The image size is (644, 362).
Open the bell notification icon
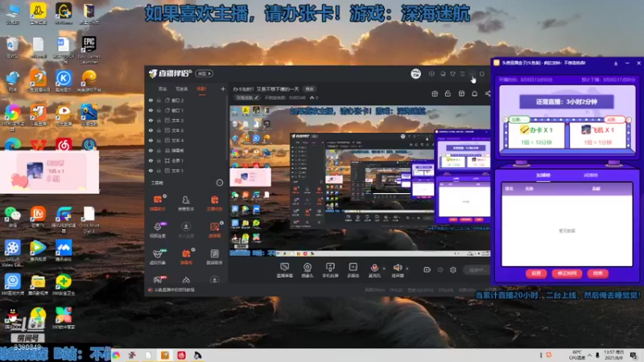(474, 93)
